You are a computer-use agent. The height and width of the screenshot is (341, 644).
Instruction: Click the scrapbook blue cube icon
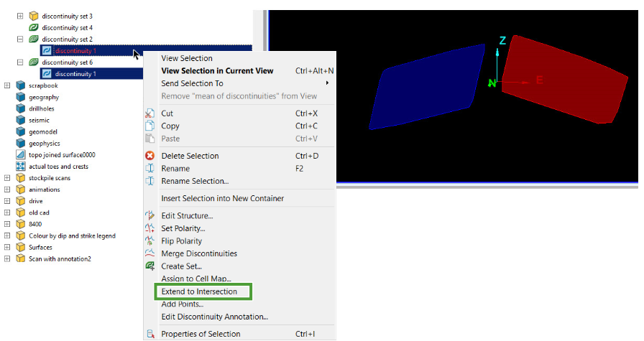(x=21, y=85)
